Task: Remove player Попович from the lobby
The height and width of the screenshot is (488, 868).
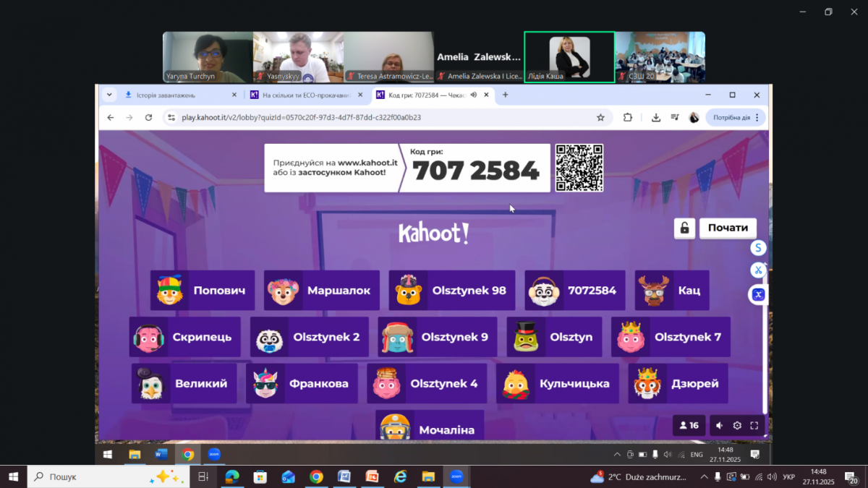Action: point(203,291)
